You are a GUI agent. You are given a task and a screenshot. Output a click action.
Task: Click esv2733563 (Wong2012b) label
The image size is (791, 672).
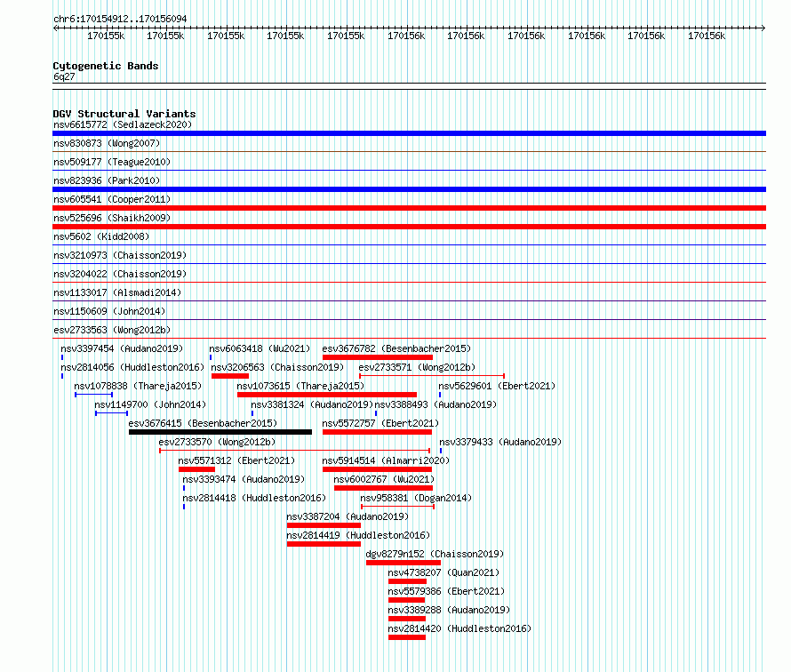pyautogui.click(x=112, y=330)
